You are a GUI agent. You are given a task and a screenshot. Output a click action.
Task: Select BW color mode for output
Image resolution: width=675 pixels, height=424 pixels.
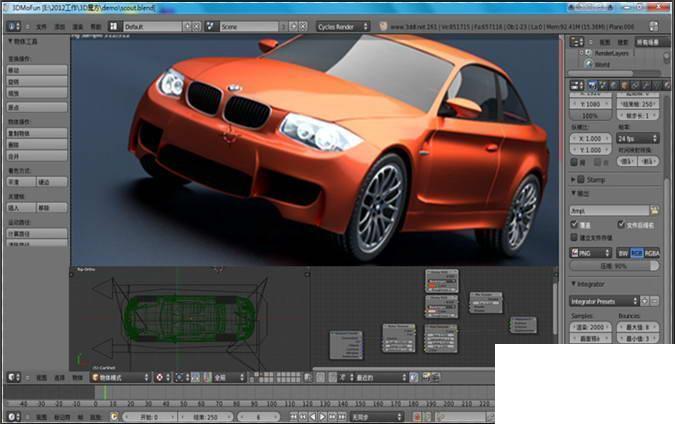tap(623, 253)
